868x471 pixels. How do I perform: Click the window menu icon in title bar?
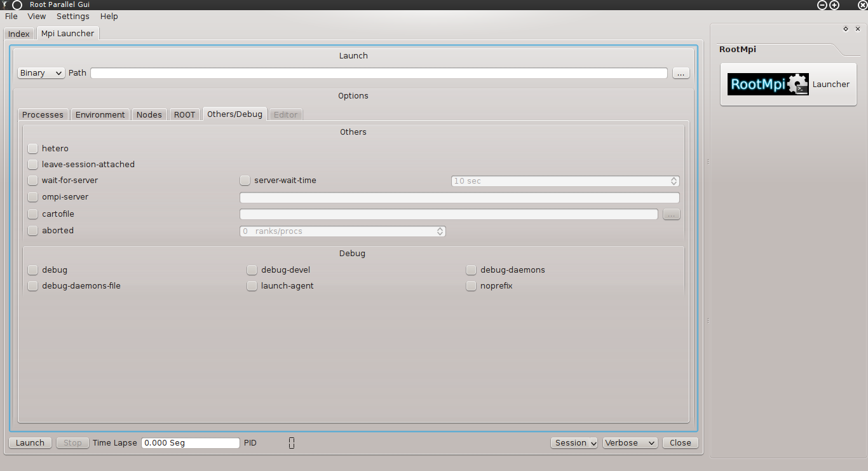coord(17,5)
